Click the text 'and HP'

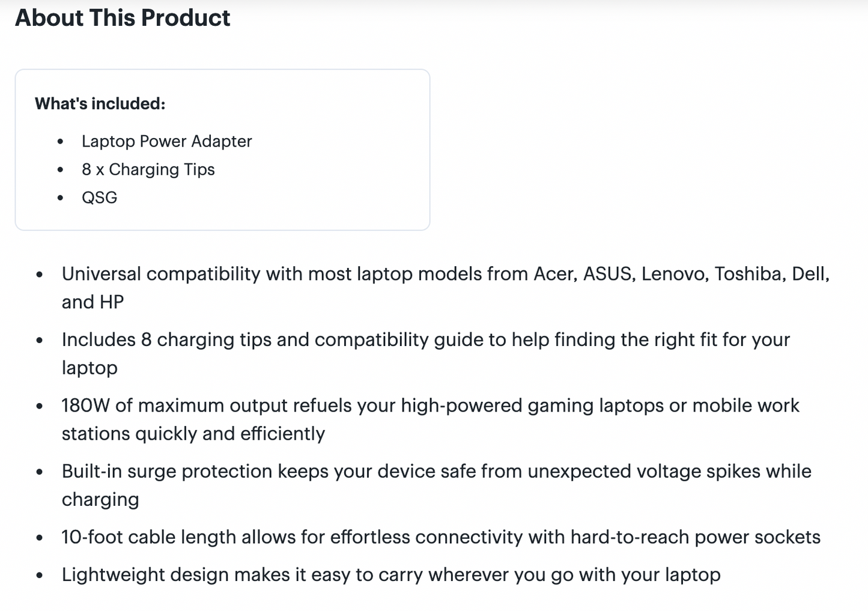[x=93, y=302]
